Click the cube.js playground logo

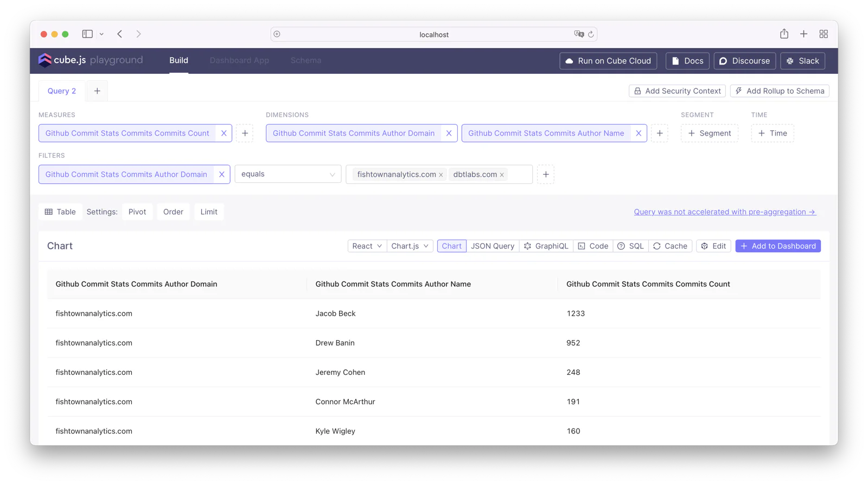(x=91, y=60)
